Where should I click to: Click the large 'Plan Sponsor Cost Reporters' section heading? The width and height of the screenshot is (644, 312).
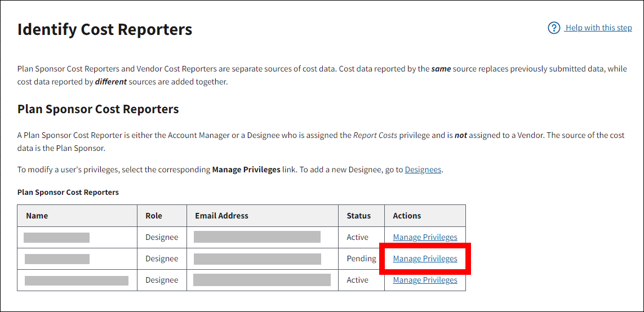tap(98, 109)
